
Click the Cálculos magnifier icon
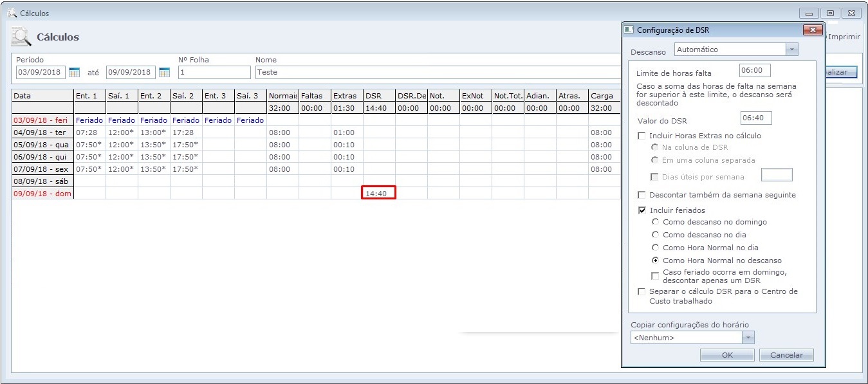pos(21,37)
